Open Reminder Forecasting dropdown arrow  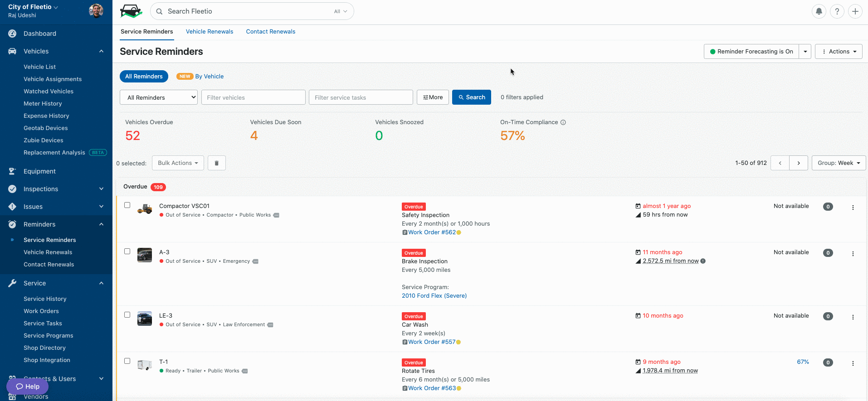805,52
